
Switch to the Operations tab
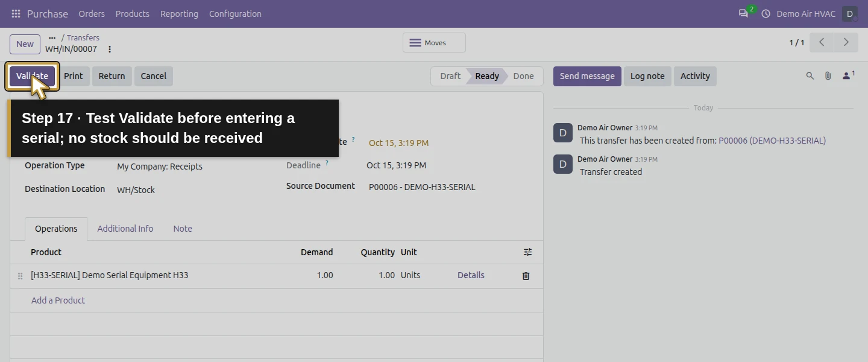(x=56, y=229)
